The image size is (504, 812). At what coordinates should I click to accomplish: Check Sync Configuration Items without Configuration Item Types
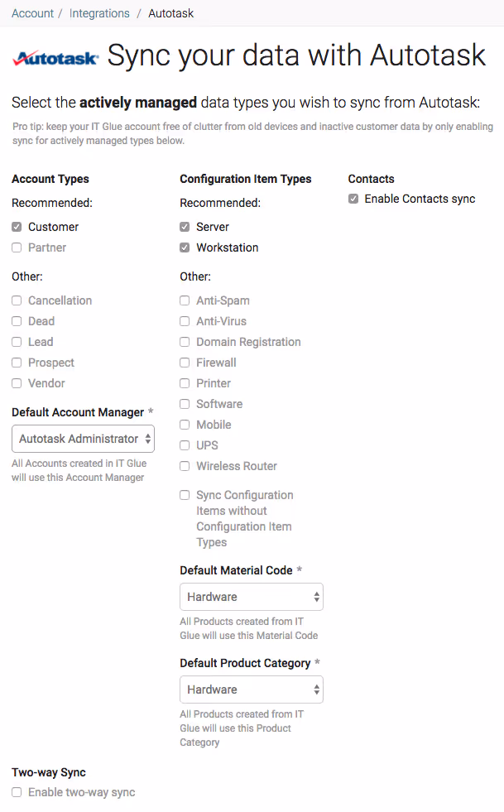coord(184,494)
